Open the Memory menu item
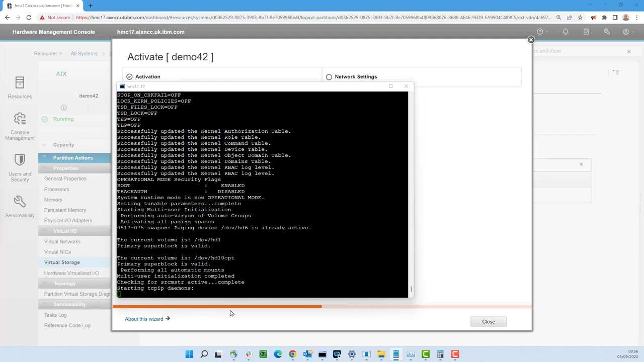Image resolution: width=644 pixels, height=362 pixels. point(53,200)
